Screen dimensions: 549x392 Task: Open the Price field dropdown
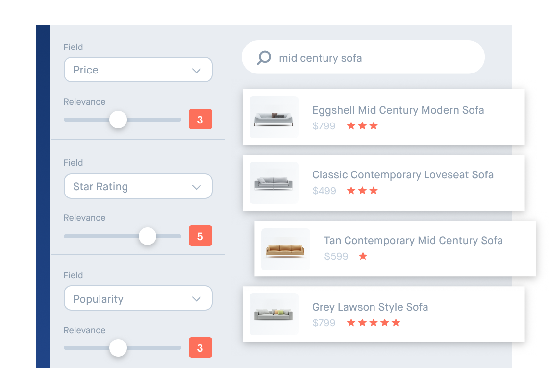(138, 70)
